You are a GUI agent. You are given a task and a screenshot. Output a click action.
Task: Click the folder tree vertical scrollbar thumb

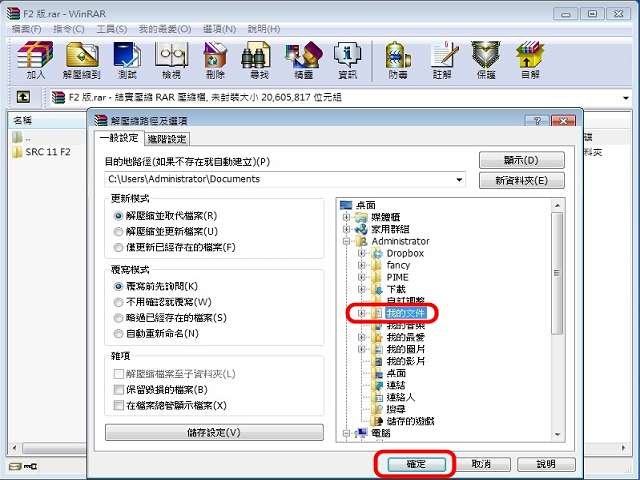pos(557,273)
